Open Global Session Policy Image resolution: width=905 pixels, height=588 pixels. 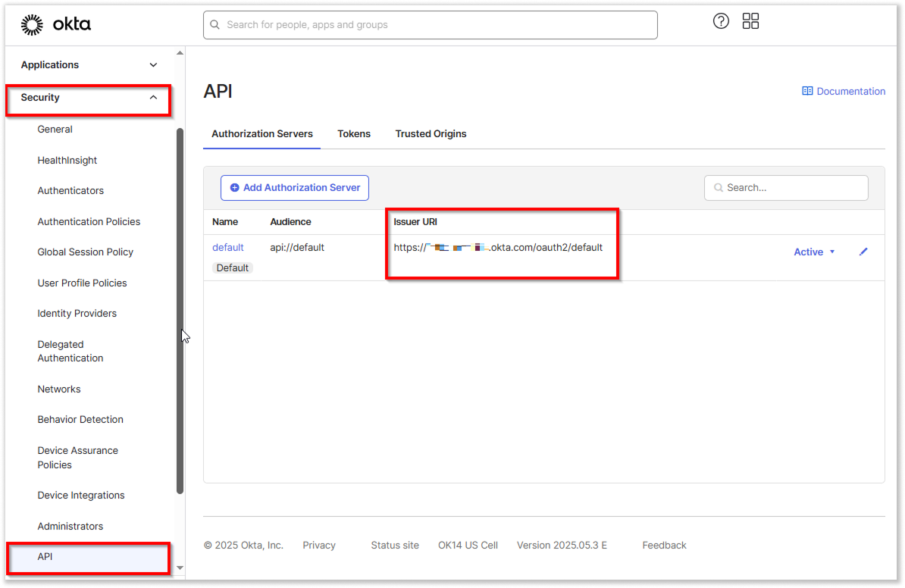86,252
